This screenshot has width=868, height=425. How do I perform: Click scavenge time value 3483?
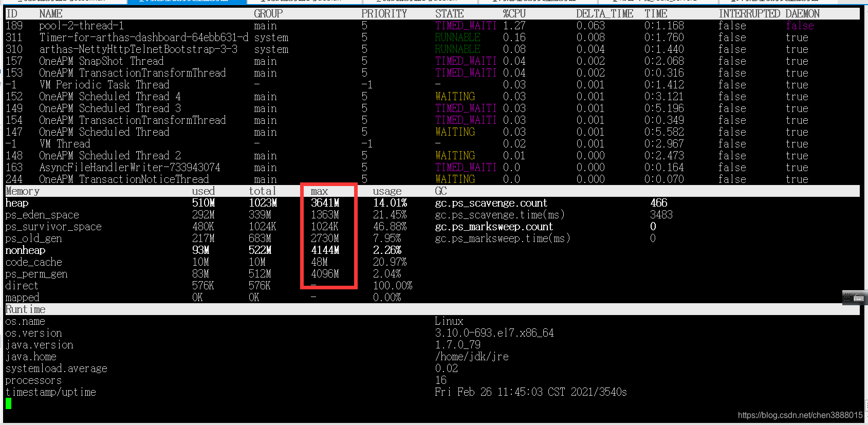coord(661,215)
